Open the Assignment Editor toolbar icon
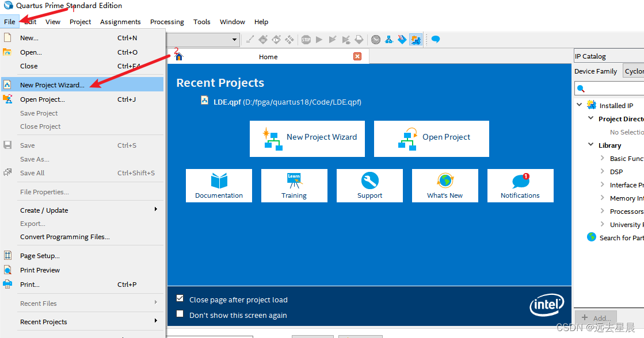 point(263,40)
